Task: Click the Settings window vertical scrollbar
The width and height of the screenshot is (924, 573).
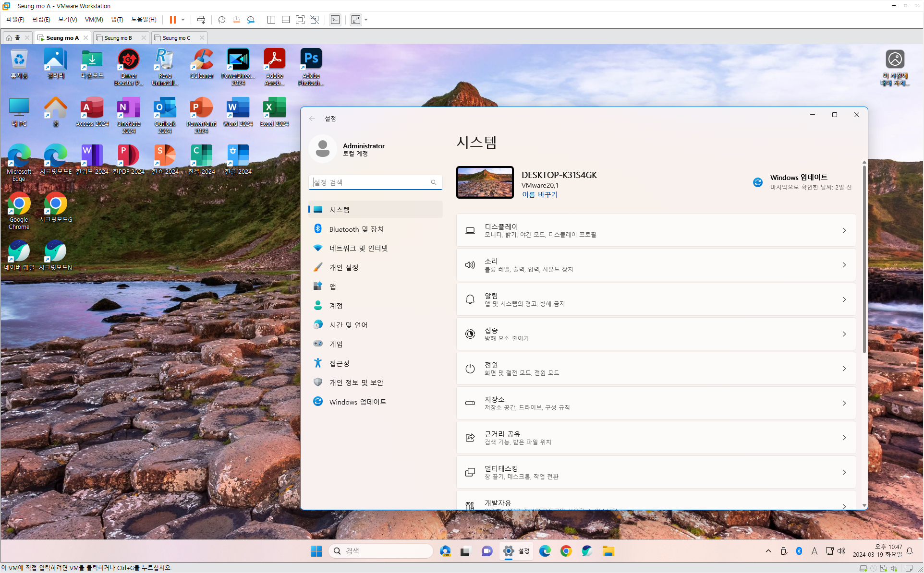Action: click(864, 259)
